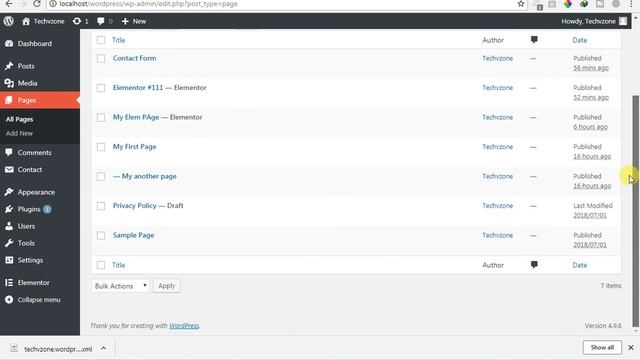Click browser address bar URL

[149, 4]
